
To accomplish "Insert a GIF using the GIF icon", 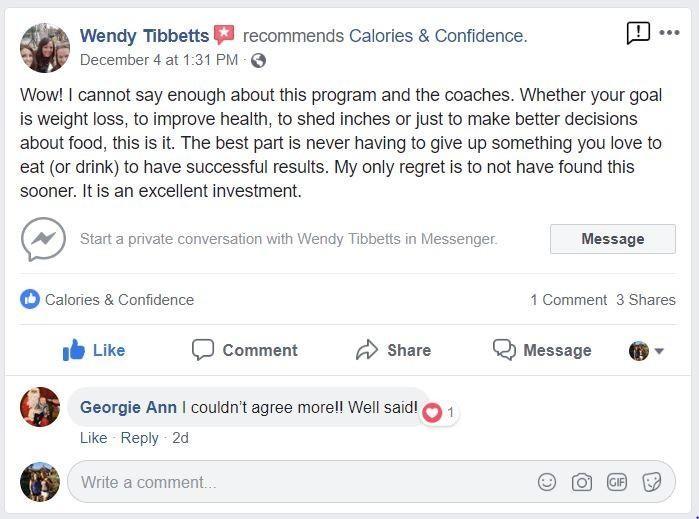I will click(x=616, y=482).
